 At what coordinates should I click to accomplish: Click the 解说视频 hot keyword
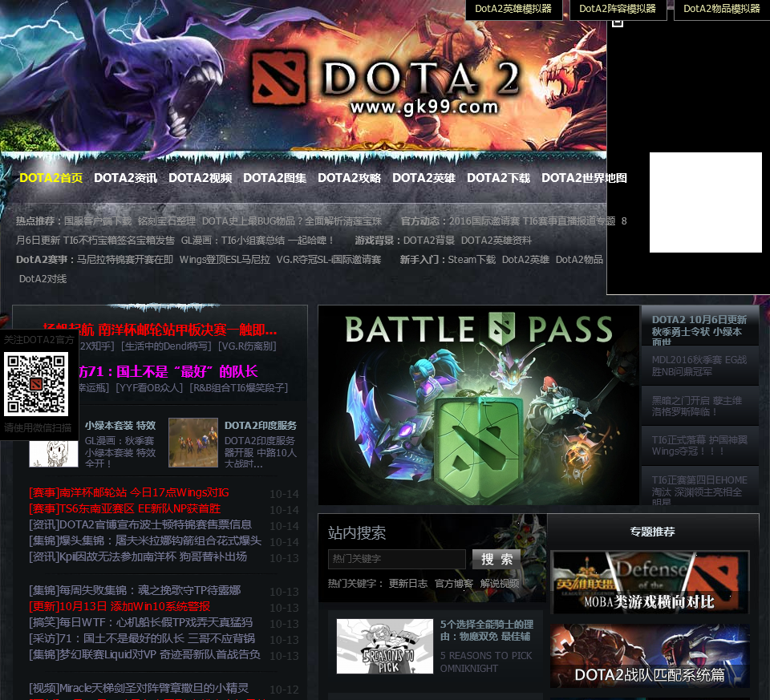tap(500, 583)
